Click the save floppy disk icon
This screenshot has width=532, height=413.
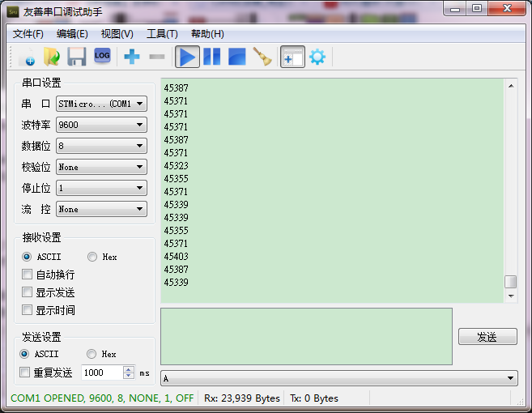pyautogui.click(x=76, y=57)
